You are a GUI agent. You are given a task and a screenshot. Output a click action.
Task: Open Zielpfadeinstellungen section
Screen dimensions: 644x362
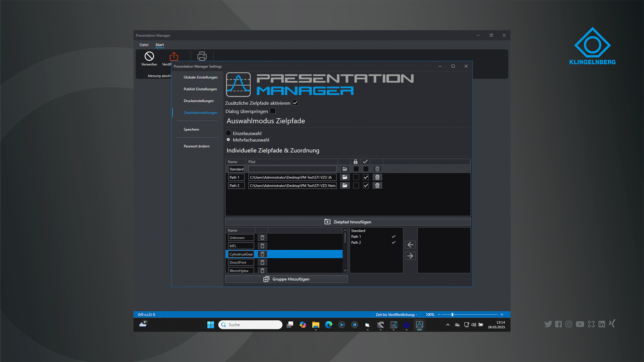click(x=201, y=113)
